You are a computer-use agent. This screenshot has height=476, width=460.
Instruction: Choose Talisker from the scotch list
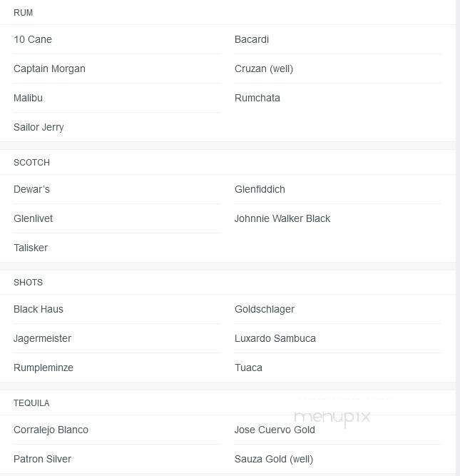click(x=31, y=248)
